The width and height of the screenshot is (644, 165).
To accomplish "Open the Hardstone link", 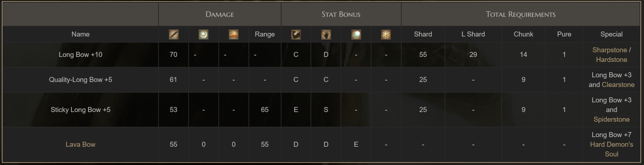I will click(x=611, y=60).
